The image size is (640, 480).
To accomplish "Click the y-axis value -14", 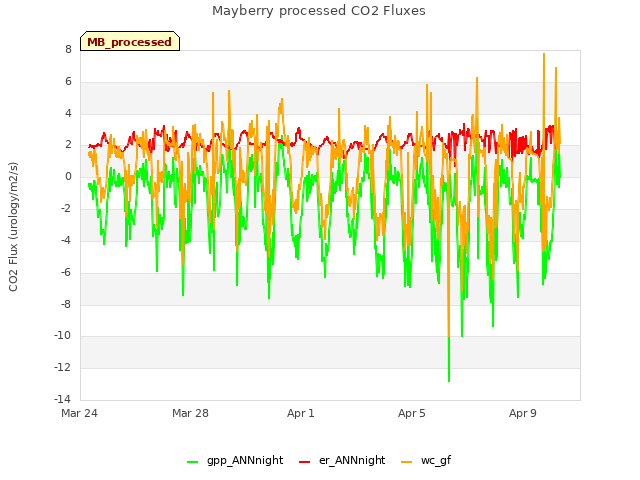I will [62, 399].
